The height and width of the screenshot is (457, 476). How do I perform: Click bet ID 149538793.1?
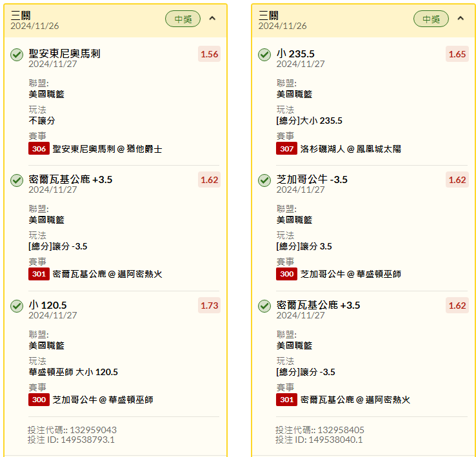88,440
